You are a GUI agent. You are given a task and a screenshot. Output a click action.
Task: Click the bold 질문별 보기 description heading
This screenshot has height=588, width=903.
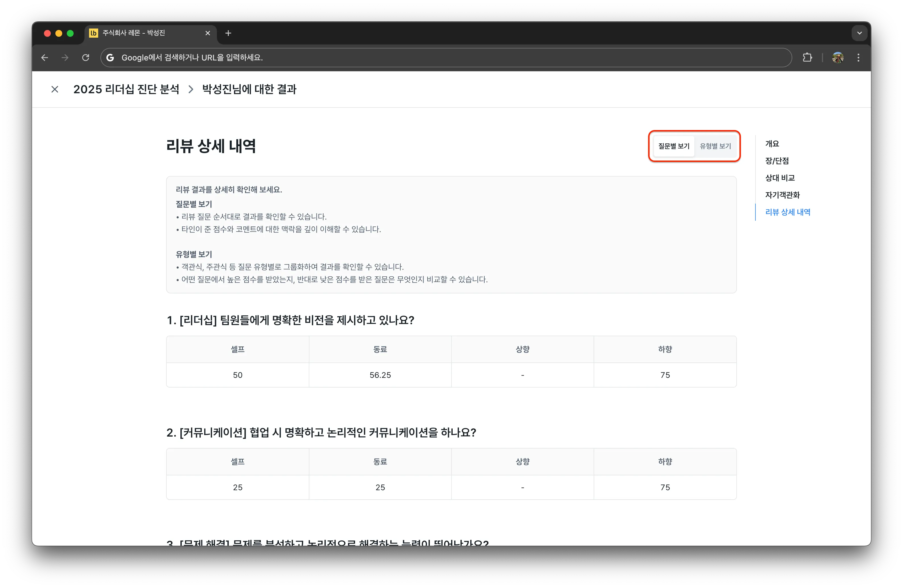(x=194, y=205)
